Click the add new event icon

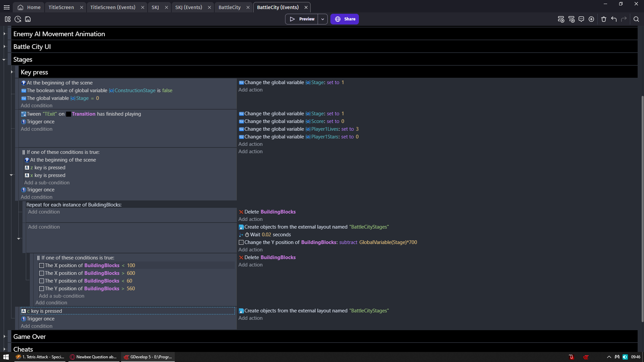561,19
